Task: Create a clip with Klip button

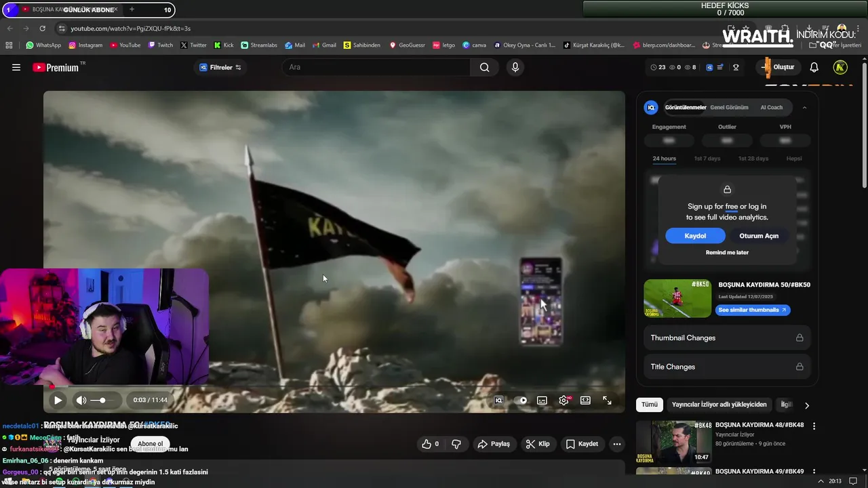Action: pyautogui.click(x=538, y=444)
